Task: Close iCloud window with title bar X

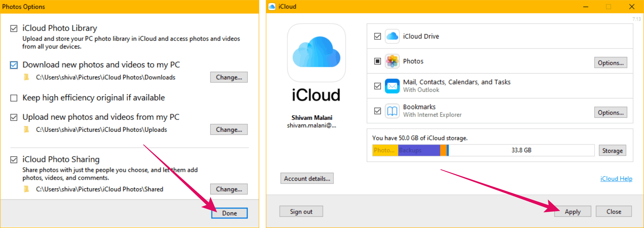Action: click(632, 7)
